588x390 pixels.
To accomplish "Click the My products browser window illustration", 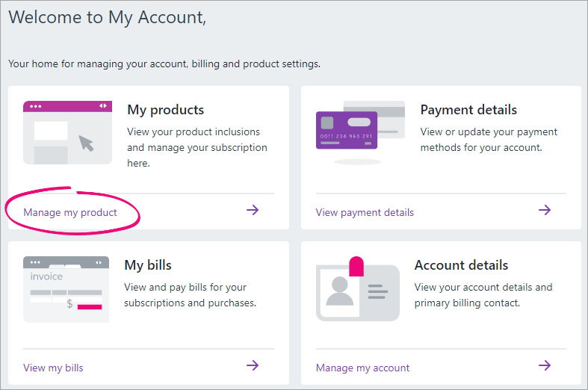I will [67, 132].
